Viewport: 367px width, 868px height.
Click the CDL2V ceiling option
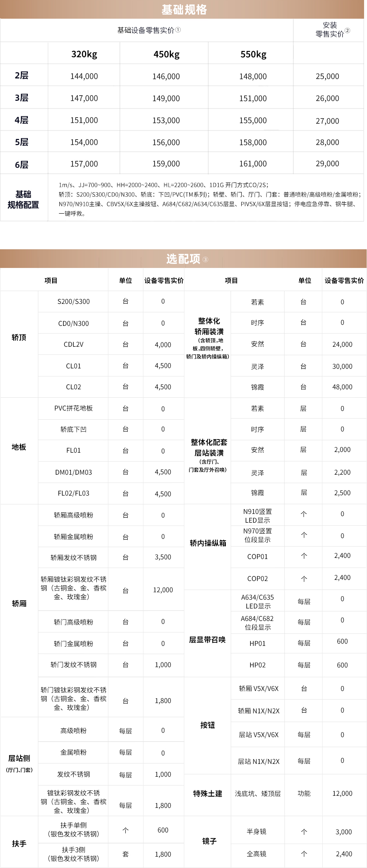(x=73, y=345)
